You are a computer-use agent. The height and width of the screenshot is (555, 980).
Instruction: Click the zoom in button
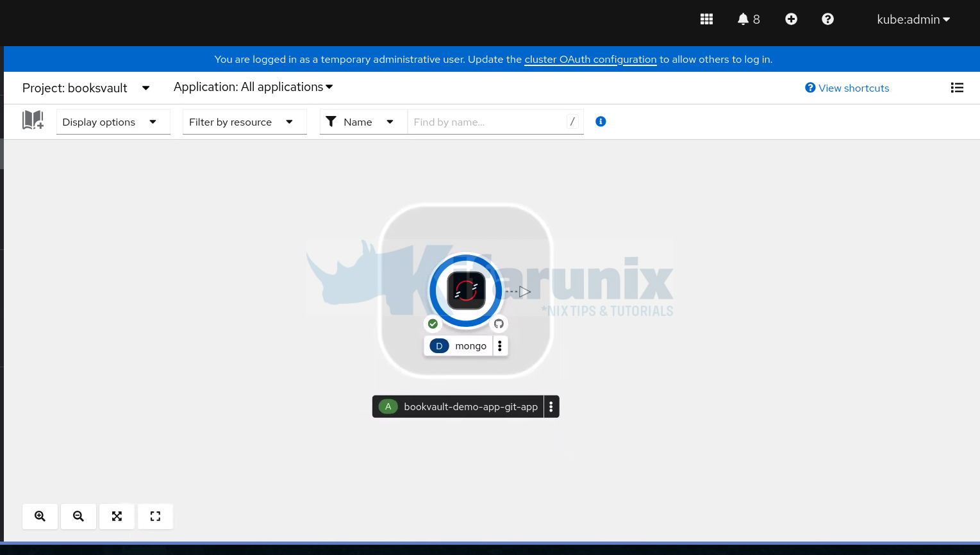coord(40,517)
